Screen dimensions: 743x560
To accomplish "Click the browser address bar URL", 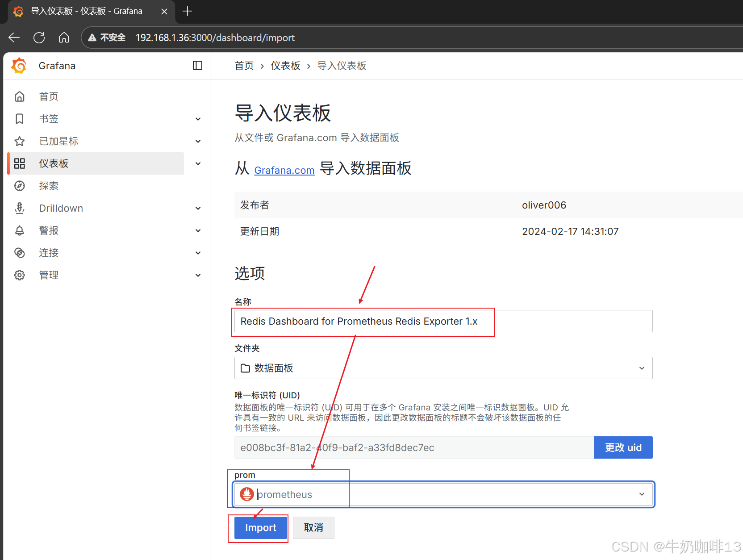I will pos(215,38).
